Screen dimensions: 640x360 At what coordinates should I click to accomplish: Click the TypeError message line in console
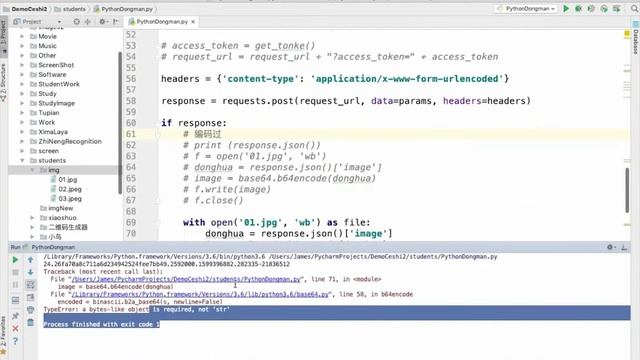click(136, 310)
